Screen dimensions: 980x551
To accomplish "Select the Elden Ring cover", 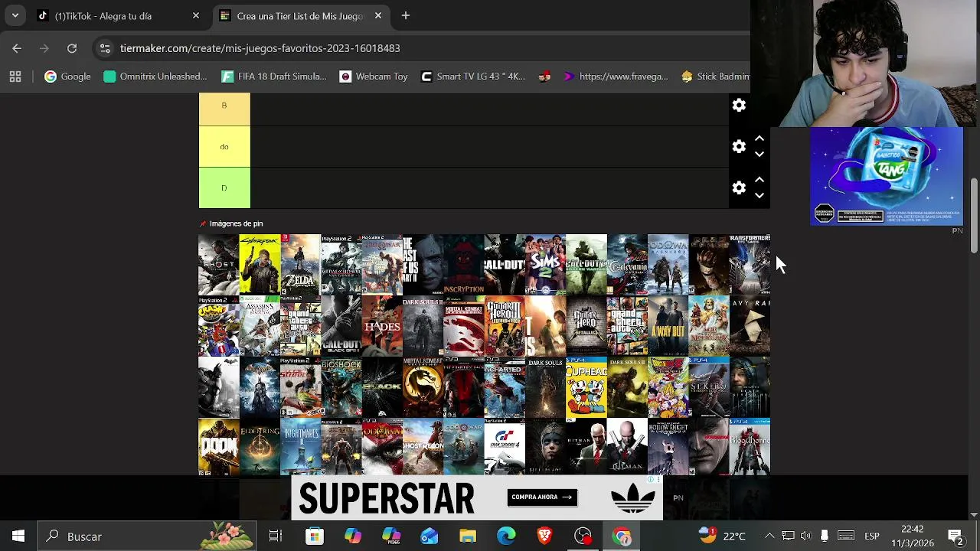I will click(x=260, y=447).
